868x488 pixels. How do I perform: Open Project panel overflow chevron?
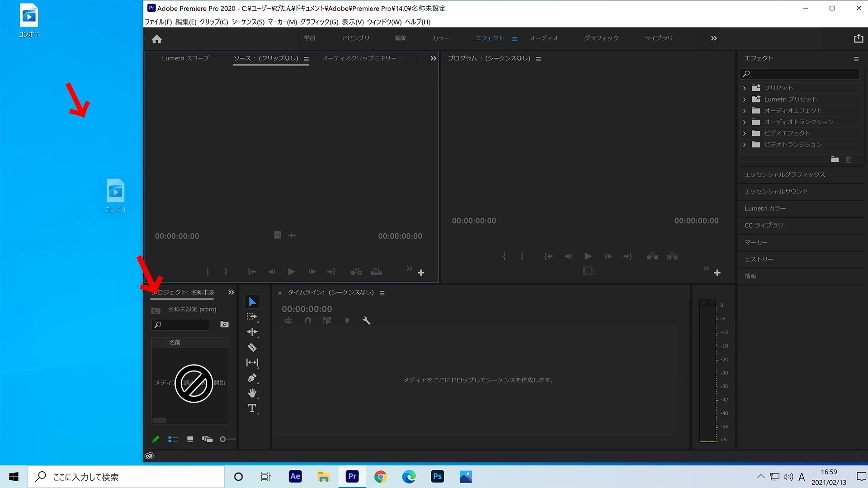[x=231, y=292]
